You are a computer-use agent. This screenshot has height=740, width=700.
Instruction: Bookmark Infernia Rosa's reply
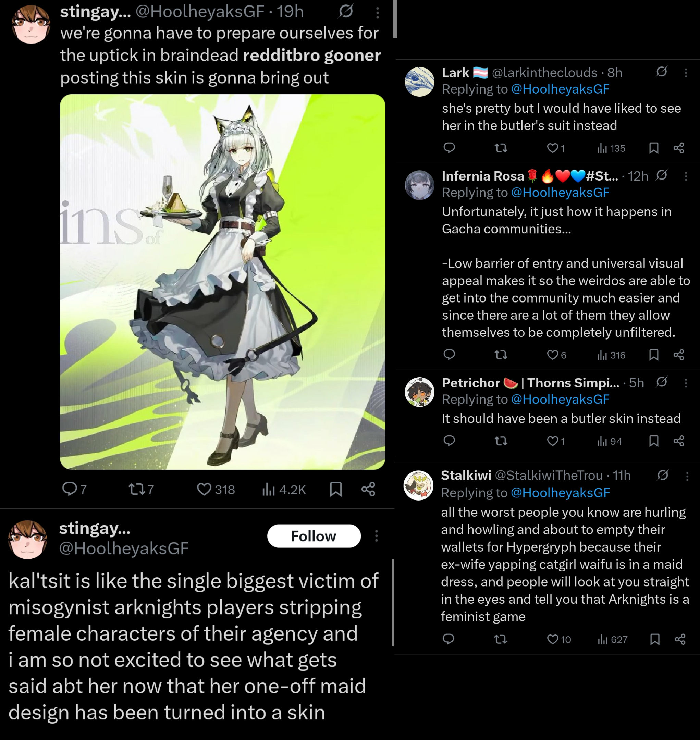[654, 355]
